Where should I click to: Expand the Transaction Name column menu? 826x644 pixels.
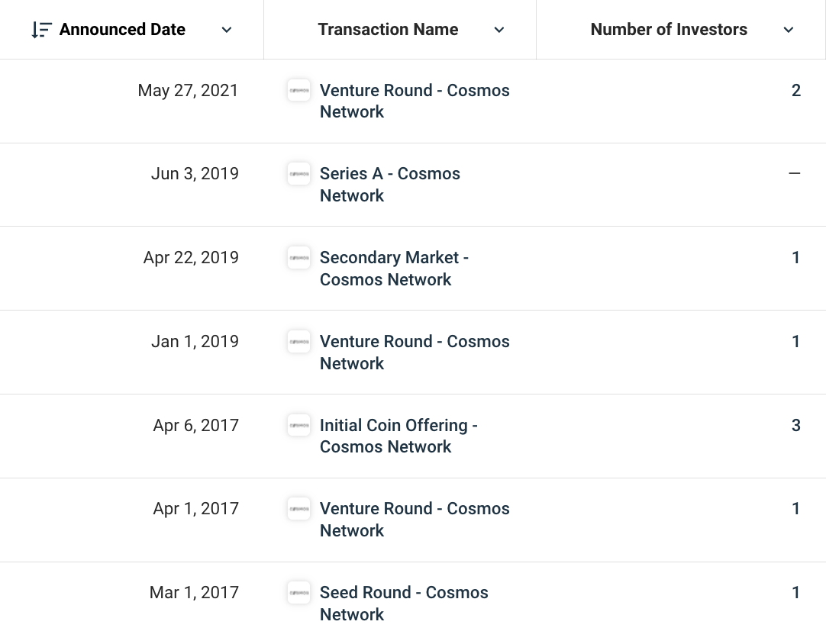click(x=499, y=30)
